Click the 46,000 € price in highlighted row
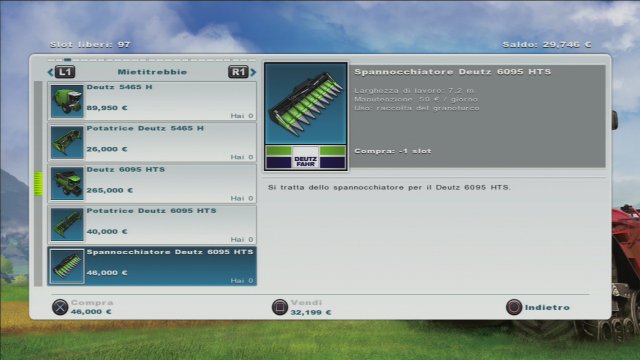This screenshot has width=640, height=360. (x=107, y=273)
